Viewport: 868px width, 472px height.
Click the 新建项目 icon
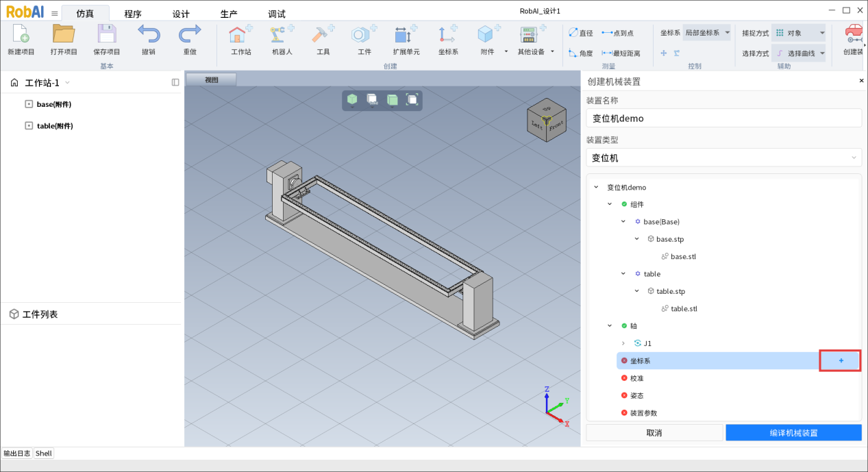(21, 34)
